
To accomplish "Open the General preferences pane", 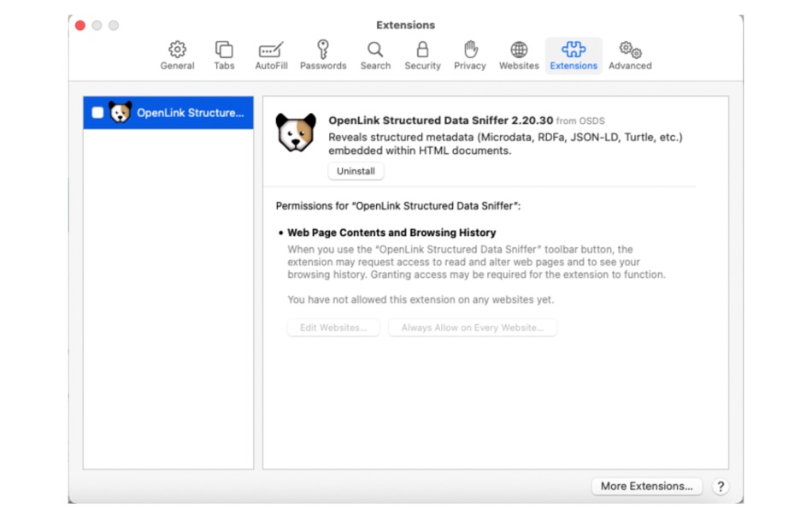I will [177, 56].
